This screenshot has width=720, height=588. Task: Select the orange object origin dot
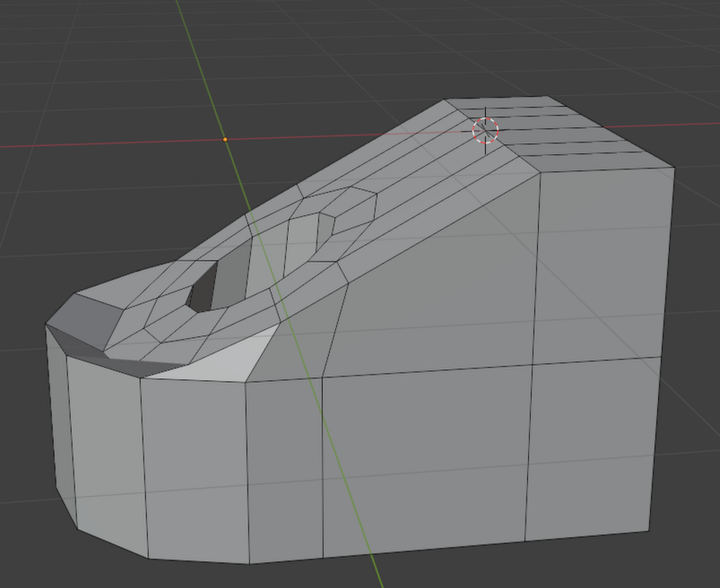click(x=225, y=139)
